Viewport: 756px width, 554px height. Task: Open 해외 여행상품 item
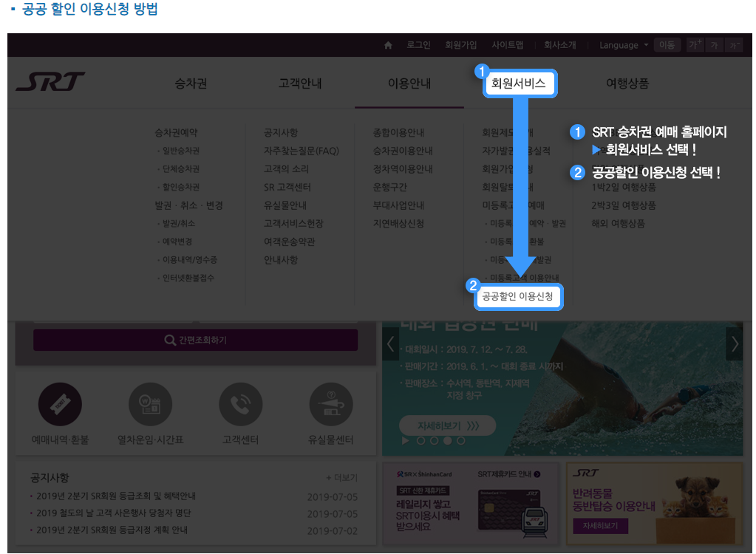pos(618,224)
